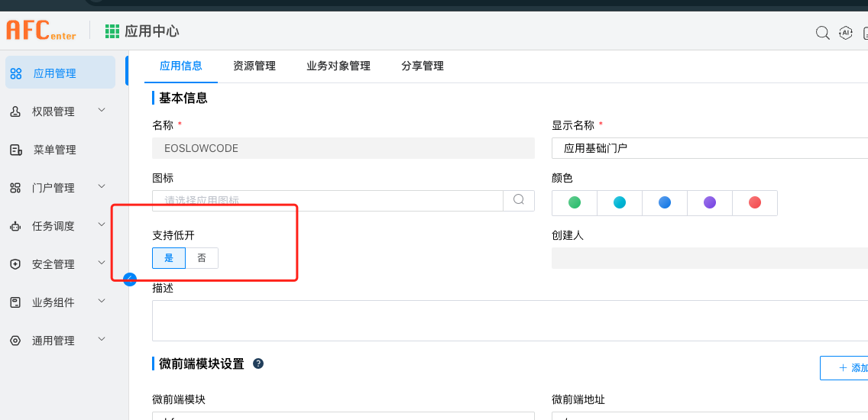
Task: Click the 菜单管理 sidebar icon
Action: pos(16,150)
